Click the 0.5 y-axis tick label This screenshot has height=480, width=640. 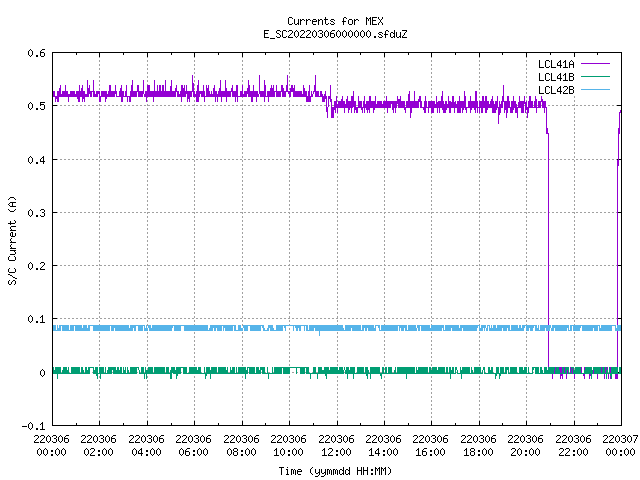point(36,106)
